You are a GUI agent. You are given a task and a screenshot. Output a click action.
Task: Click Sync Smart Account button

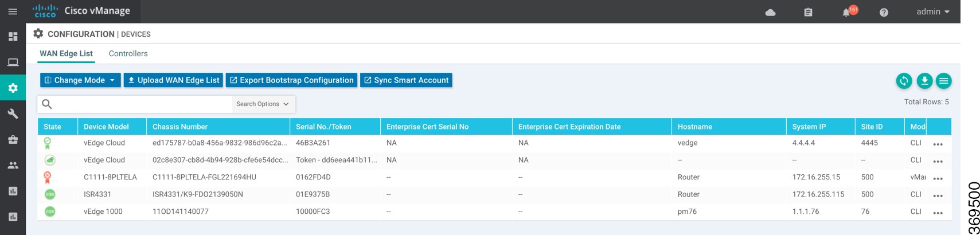[x=406, y=80]
